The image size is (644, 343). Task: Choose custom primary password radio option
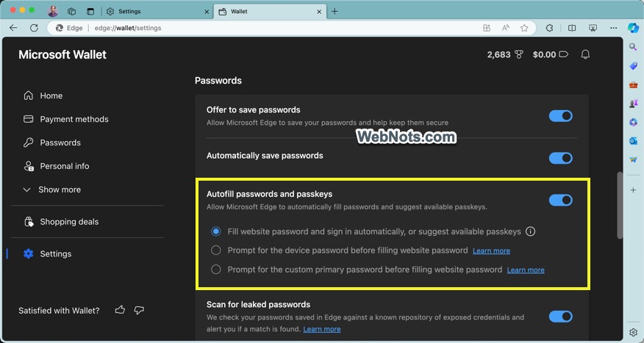coord(216,270)
